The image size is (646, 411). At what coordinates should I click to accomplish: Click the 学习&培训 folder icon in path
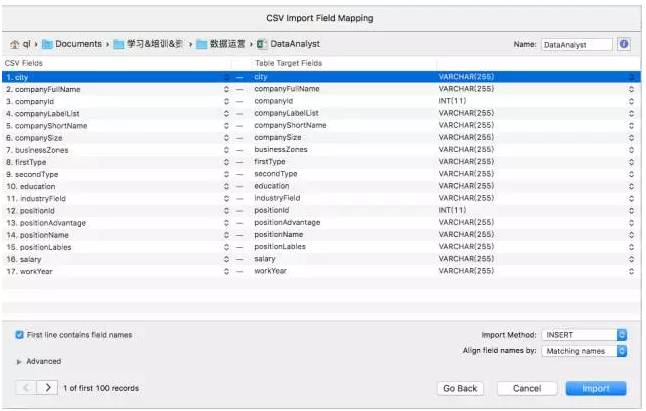119,44
